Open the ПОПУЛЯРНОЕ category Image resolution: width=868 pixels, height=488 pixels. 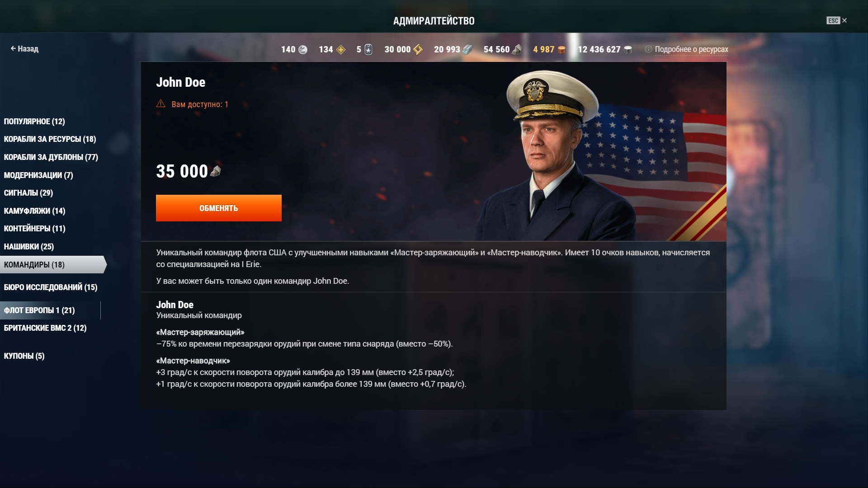pyautogui.click(x=34, y=122)
